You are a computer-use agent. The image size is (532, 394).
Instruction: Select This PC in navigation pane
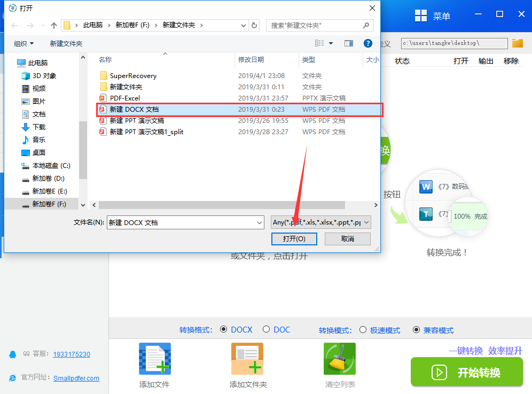[38, 63]
